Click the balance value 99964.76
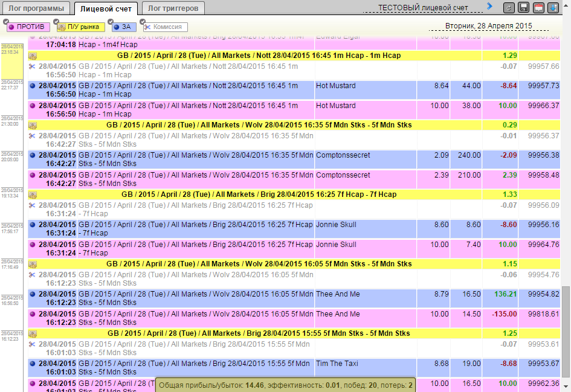 point(543,245)
